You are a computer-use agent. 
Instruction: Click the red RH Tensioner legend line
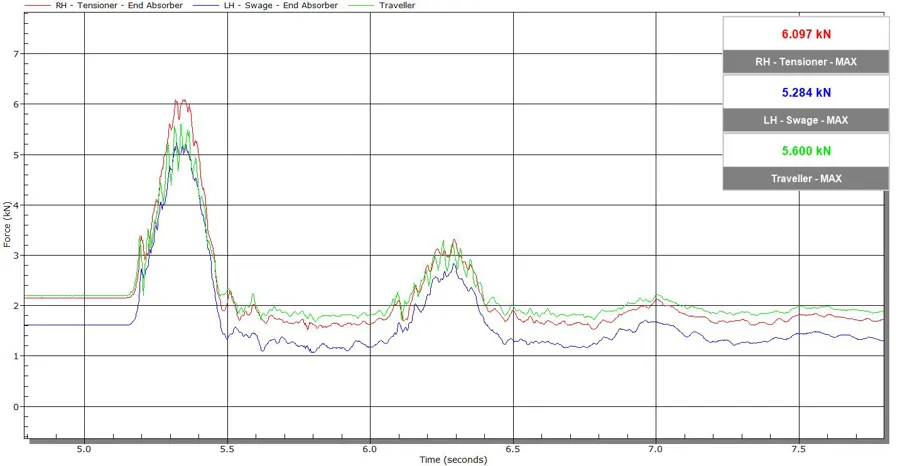coord(16,5)
